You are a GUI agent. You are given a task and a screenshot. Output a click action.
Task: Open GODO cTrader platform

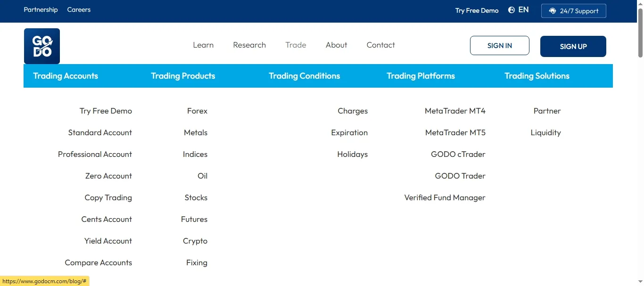[458, 155]
